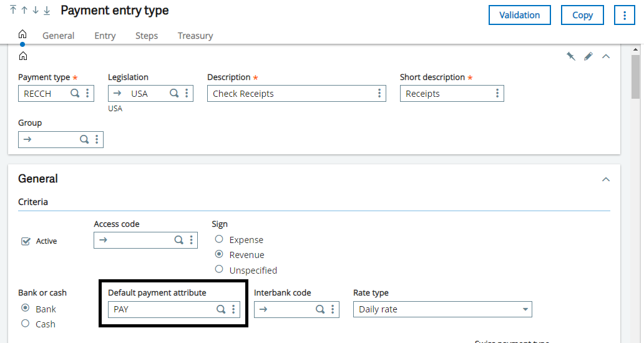
Task: Open Default payment attribute actions menu
Action: 233,309
